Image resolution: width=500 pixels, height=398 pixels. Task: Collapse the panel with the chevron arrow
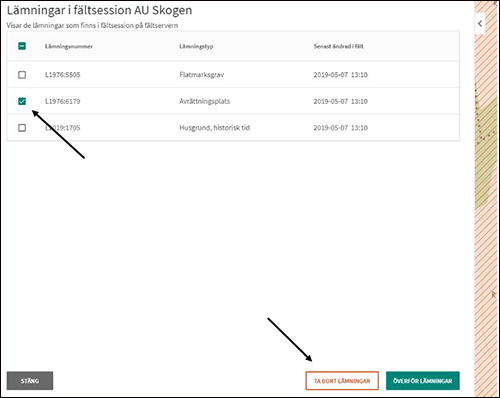(480, 24)
